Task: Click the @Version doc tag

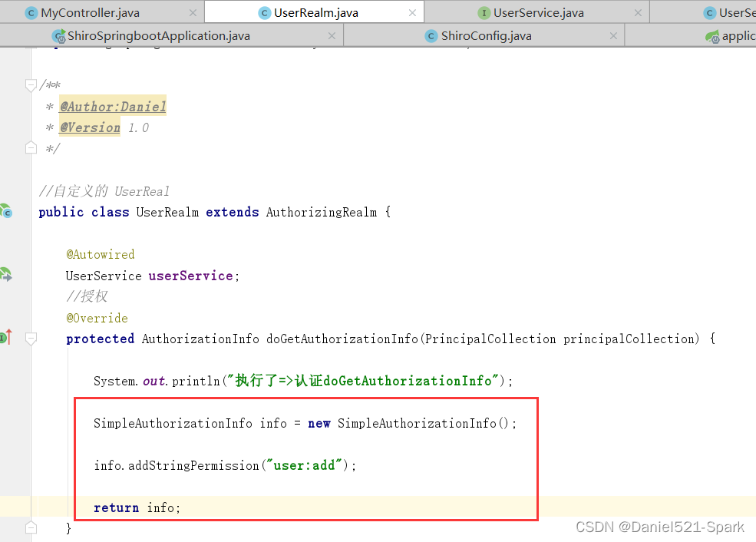Action: click(90, 127)
